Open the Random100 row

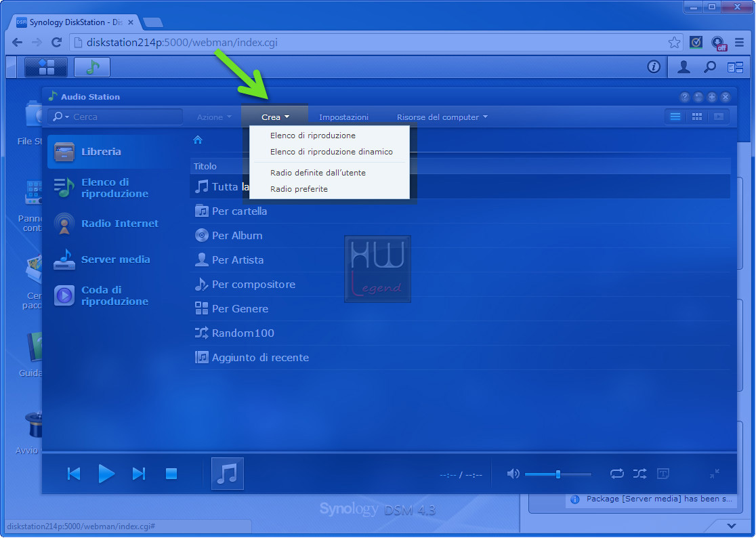coord(460,333)
